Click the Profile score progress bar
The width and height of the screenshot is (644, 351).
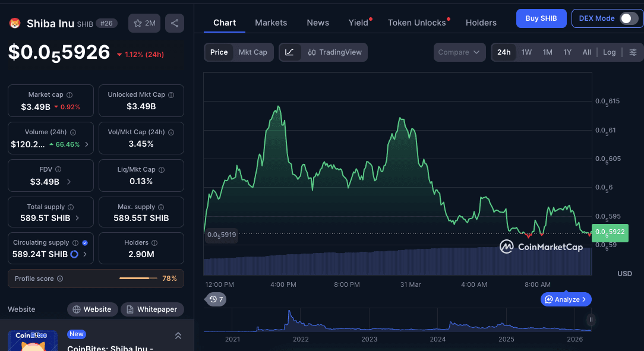coord(138,279)
